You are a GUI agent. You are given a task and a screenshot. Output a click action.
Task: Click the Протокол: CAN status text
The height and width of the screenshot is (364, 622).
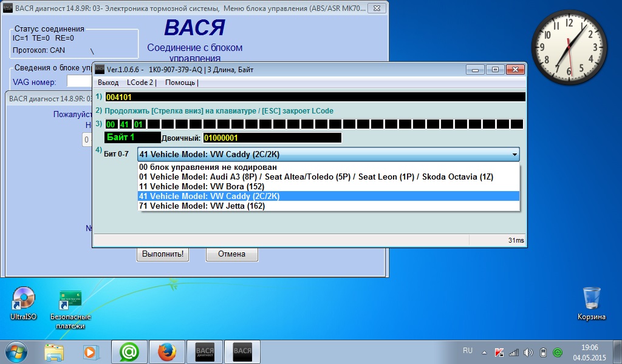click(38, 50)
